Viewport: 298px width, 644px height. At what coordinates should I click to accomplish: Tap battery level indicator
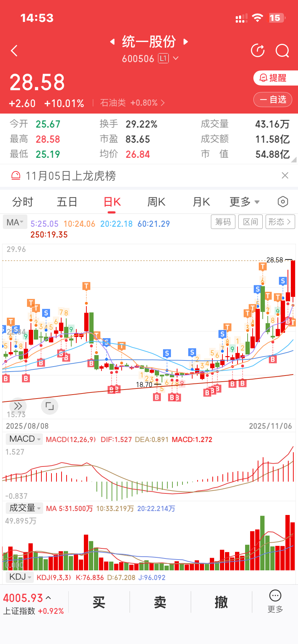pos(276,18)
